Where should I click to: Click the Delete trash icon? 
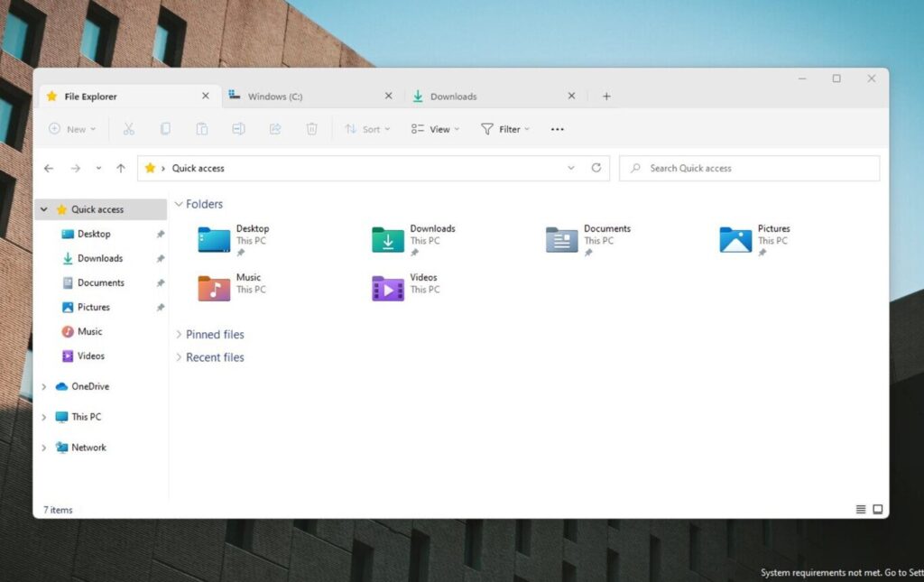pos(310,129)
